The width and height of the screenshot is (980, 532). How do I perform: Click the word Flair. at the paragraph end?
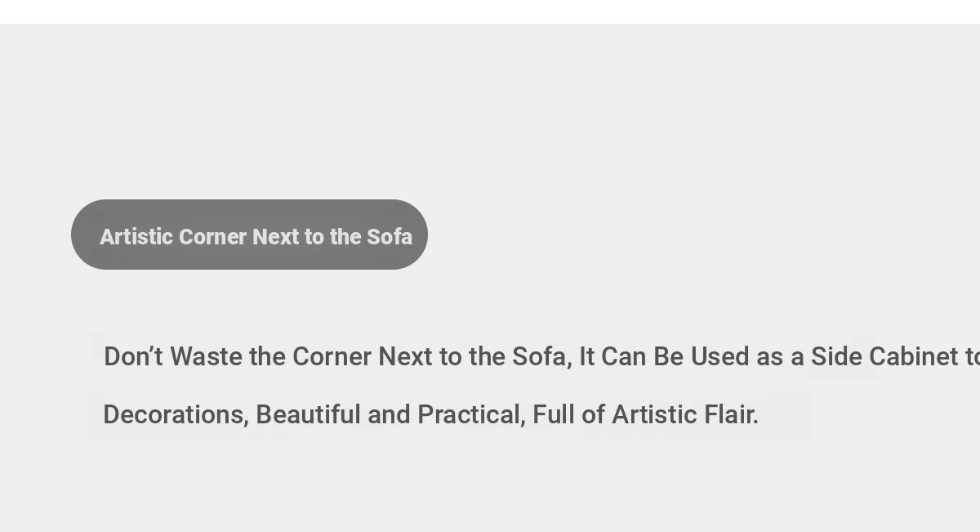pyautogui.click(x=731, y=414)
